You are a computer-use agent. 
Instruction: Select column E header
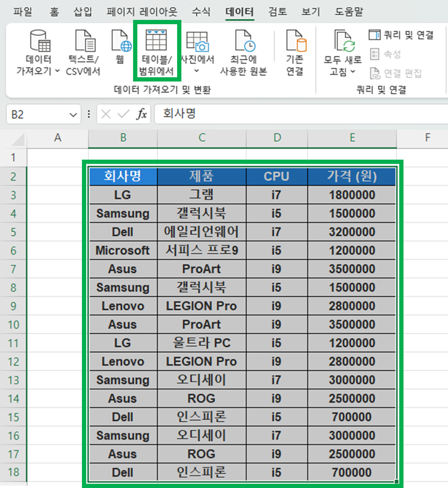(x=352, y=138)
